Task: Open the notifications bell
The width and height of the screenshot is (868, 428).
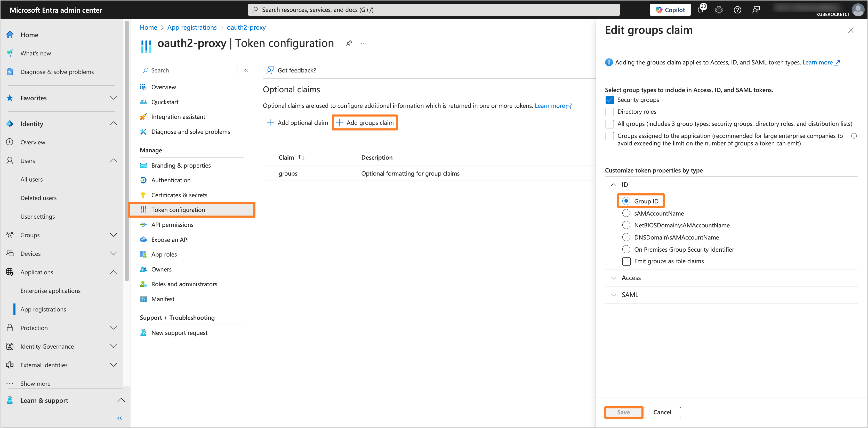Action: click(x=700, y=10)
